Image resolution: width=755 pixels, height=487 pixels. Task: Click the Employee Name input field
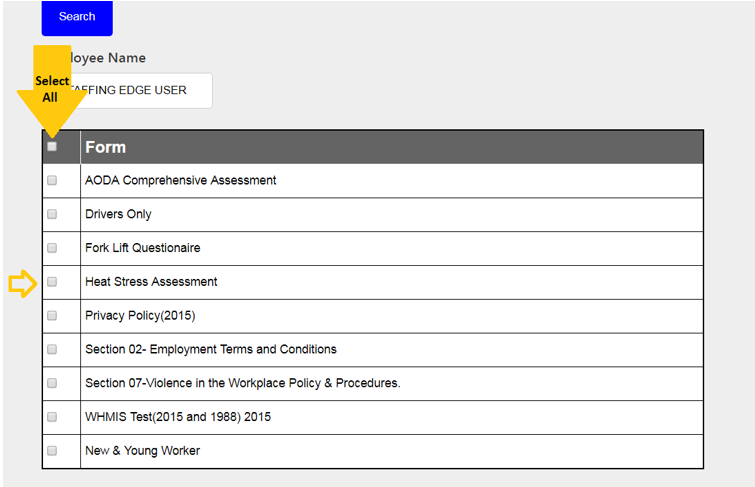click(140, 90)
